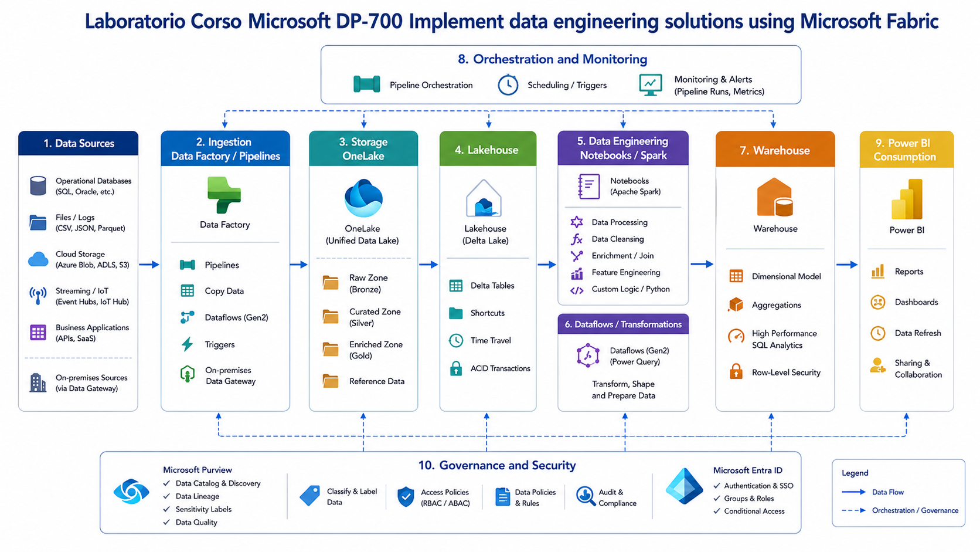The image size is (980, 552).
Task: Click the '6. Dataflows / Transformations' header
Action: click(x=623, y=324)
